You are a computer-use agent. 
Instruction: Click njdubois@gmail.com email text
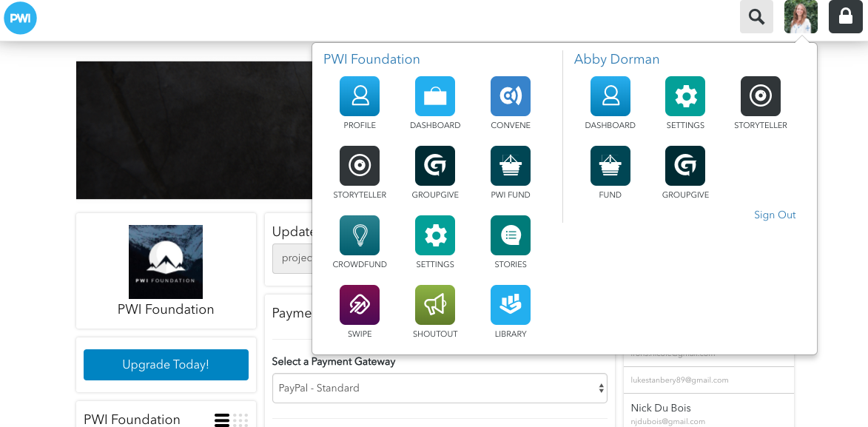[667, 422]
